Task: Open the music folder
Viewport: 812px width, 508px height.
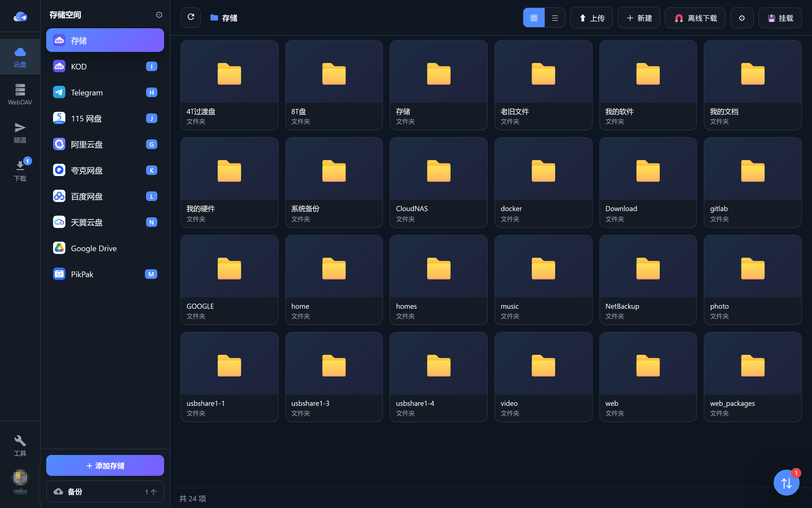Action: click(x=543, y=280)
